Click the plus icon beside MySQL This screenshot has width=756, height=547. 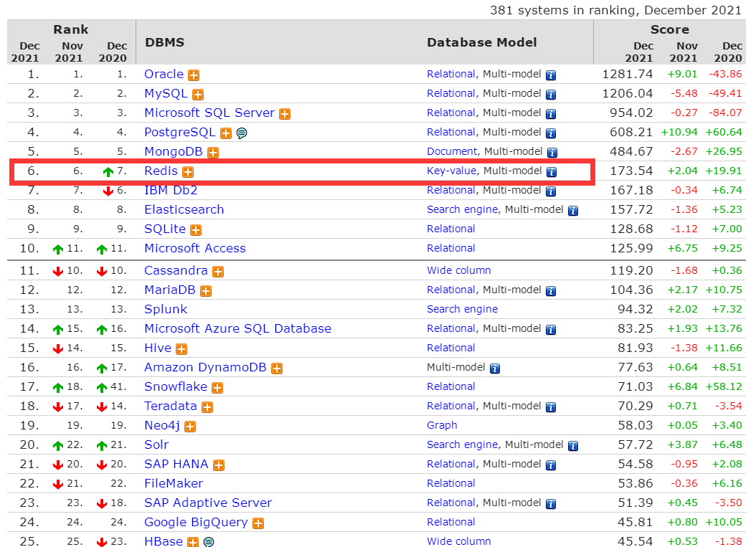pyautogui.click(x=198, y=95)
